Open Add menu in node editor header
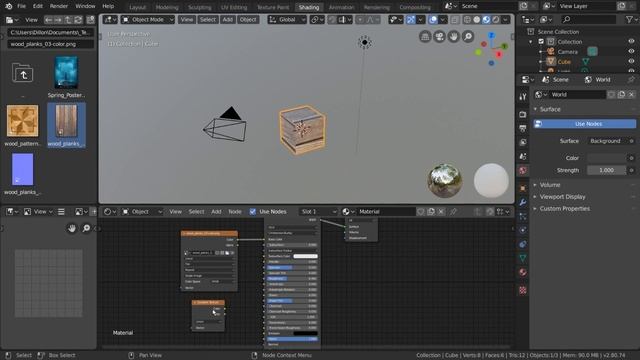Screen dimensions: 640x360 [x=216, y=211]
